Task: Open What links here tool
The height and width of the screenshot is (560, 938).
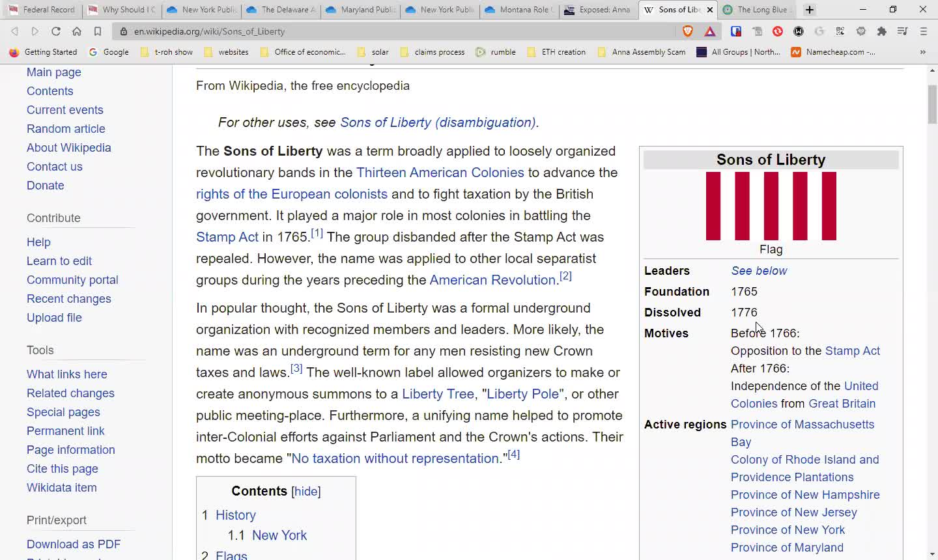Action: pos(67,374)
